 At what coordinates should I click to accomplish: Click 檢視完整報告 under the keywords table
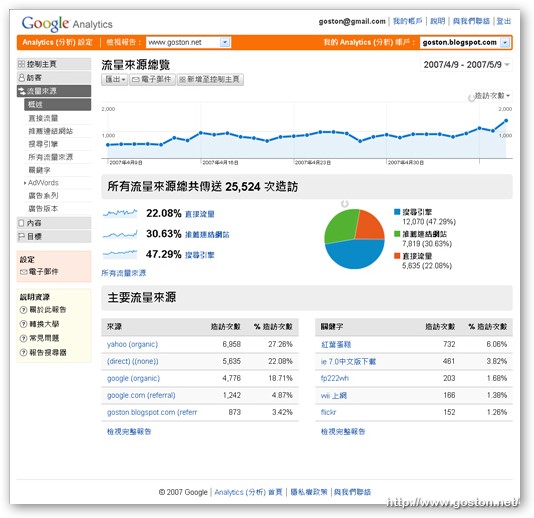point(343,432)
